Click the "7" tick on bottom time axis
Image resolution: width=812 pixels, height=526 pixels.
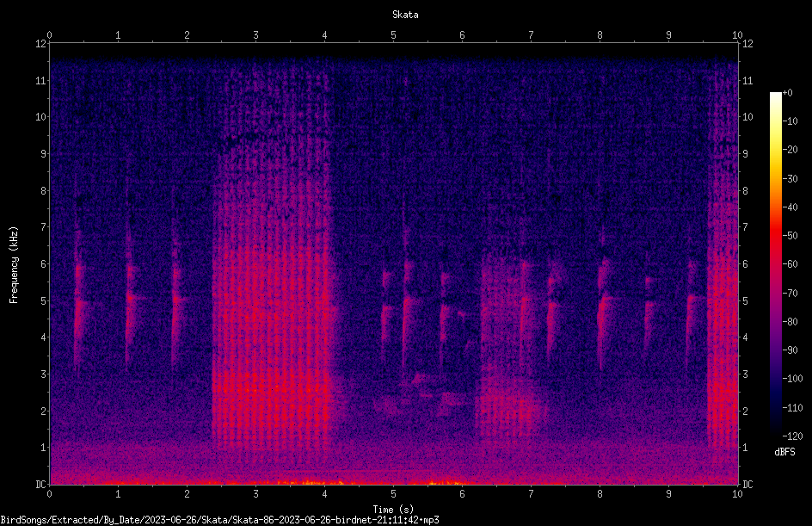[x=531, y=494]
